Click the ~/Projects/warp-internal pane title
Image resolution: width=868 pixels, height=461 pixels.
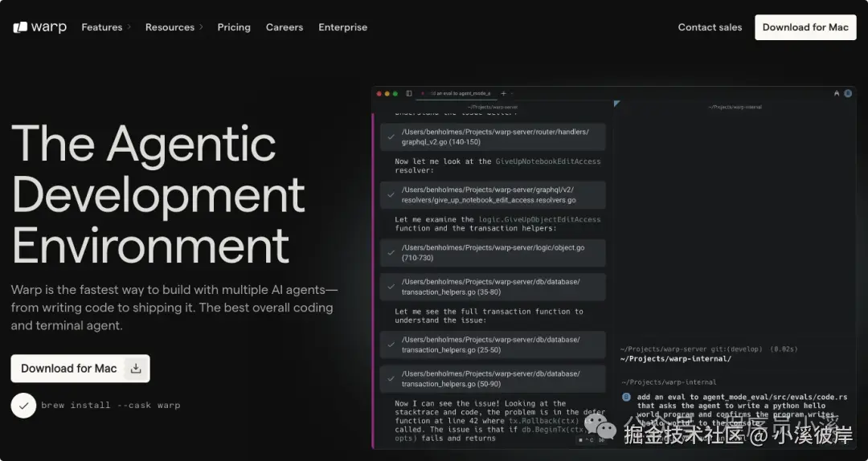(735, 107)
